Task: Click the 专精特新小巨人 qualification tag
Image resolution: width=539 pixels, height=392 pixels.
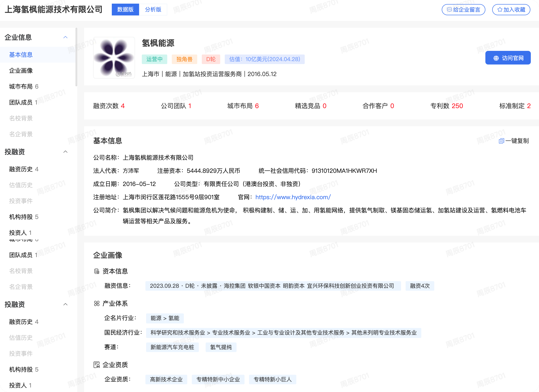Action: click(273, 380)
